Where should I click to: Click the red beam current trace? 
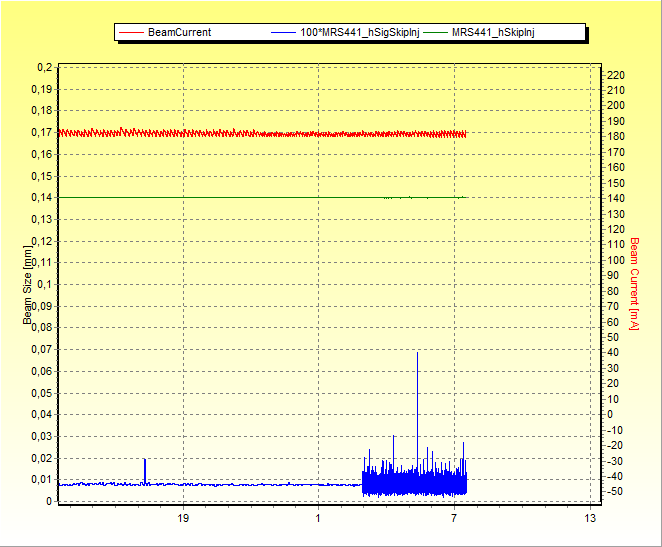click(x=260, y=133)
